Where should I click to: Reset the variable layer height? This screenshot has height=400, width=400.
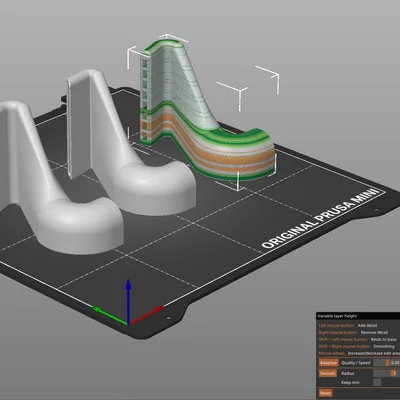point(325,393)
